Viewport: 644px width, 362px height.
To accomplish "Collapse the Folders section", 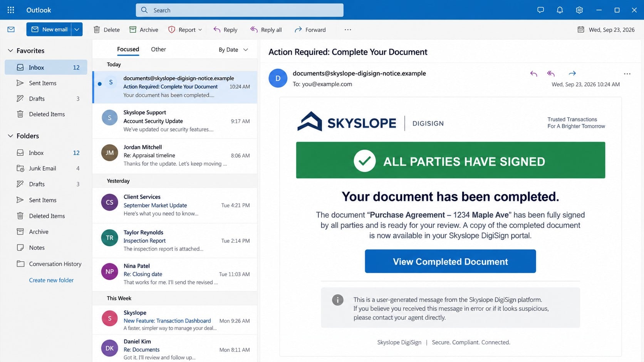I will pyautogui.click(x=10, y=136).
